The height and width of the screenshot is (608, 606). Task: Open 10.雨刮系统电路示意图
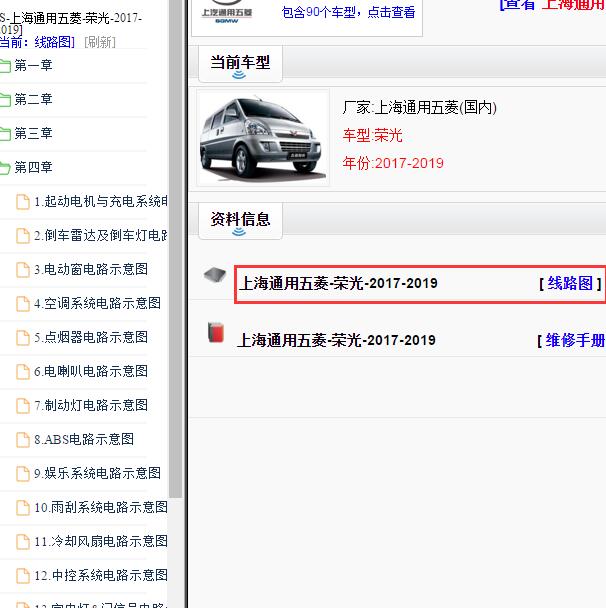pyautogui.click(x=101, y=507)
